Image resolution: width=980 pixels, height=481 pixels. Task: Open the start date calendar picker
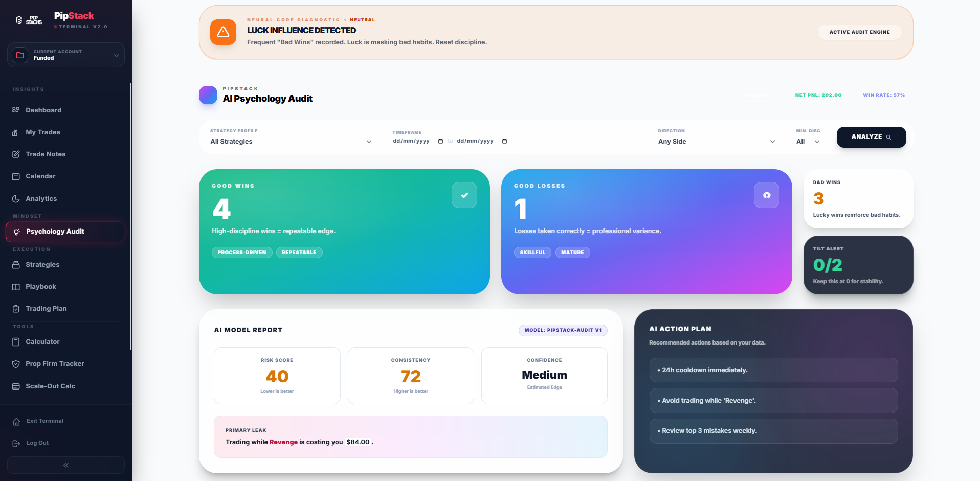tap(440, 142)
